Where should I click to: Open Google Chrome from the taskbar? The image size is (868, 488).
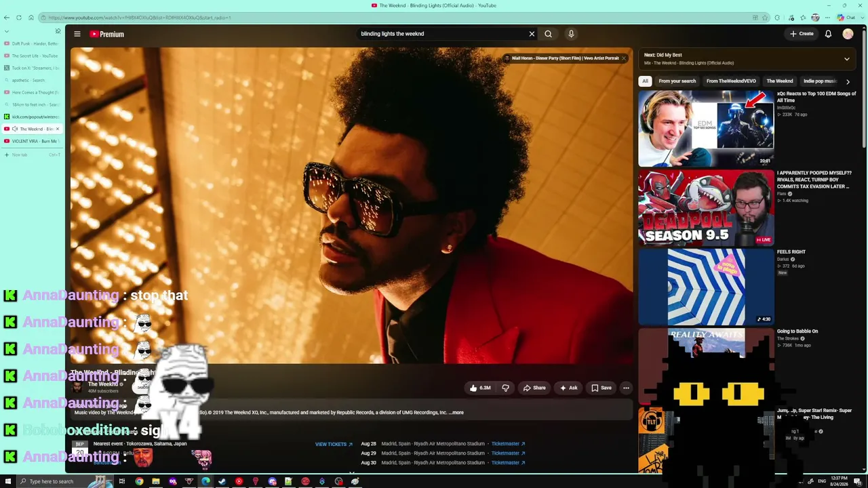tap(139, 481)
